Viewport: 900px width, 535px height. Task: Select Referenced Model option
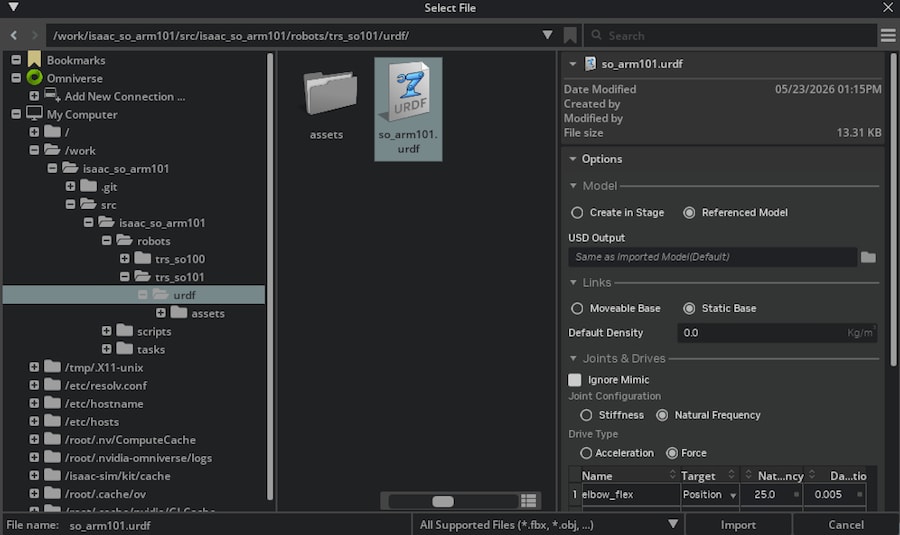[x=689, y=212]
